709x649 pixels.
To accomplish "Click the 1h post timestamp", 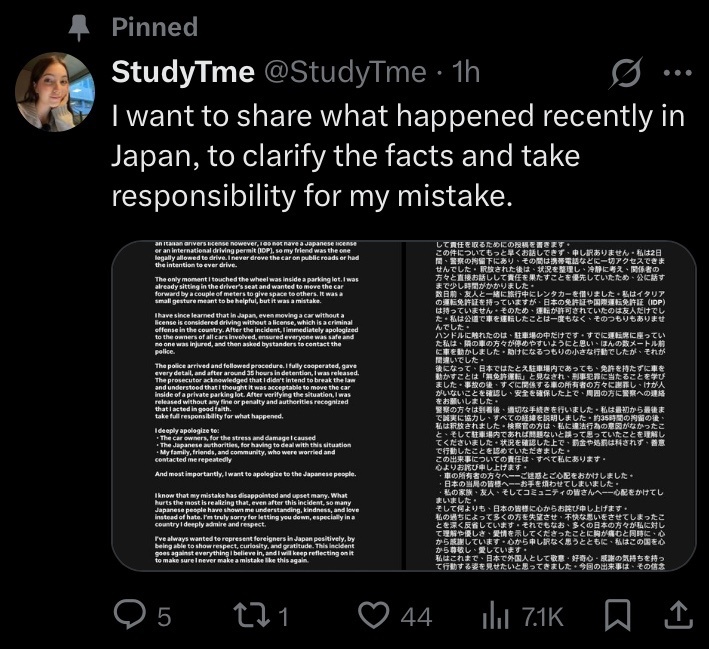I will click(x=467, y=72).
